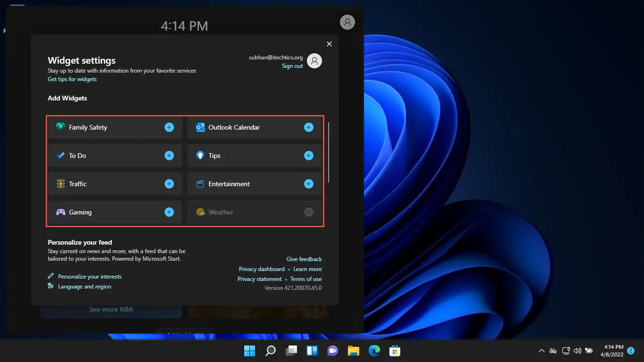The width and height of the screenshot is (644, 362).
Task: Click the Traffic light icon
Action: click(x=60, y=184)
